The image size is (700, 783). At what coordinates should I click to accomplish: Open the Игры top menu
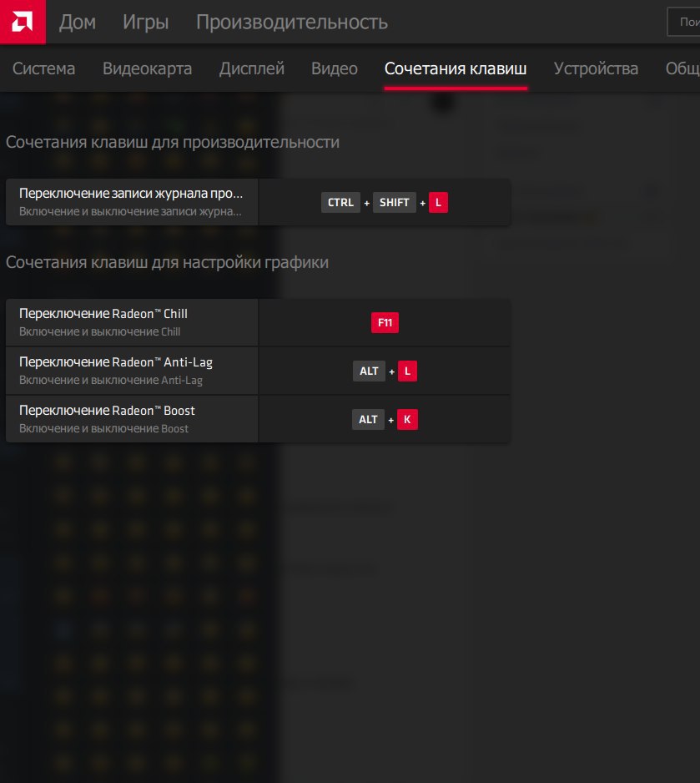(x=146, y=22)
